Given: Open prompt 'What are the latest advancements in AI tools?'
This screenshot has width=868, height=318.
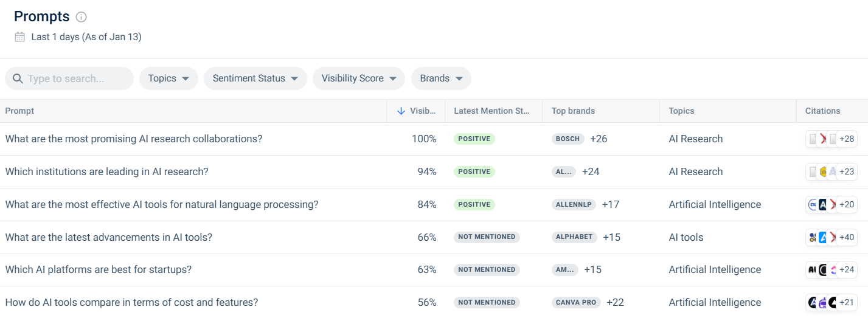Looking at the screenshot, I should [x=109, y=237].
